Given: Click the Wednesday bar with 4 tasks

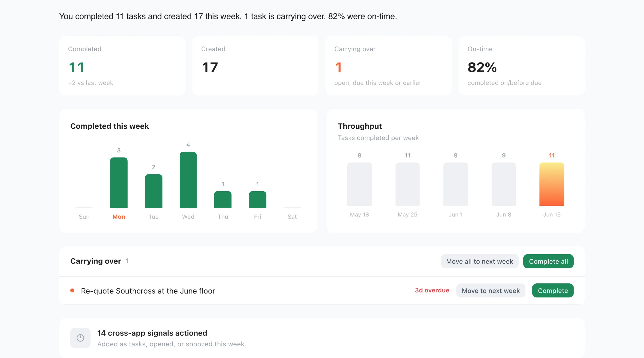Looking at the screenshot, I should (188, 180).
